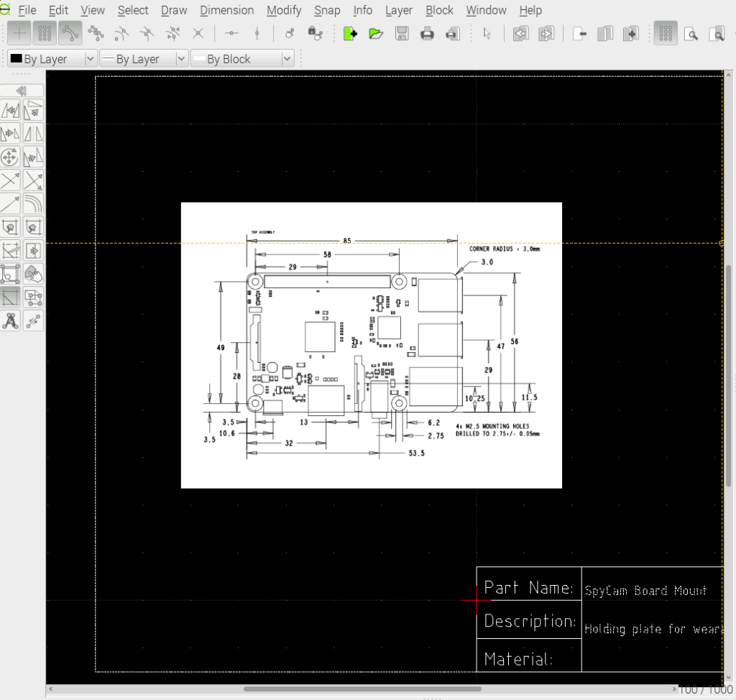Viewport: 736px width, 700px height.
Task: Open the Snap menu
Action: pyautogui.click(x=327, y=10)
